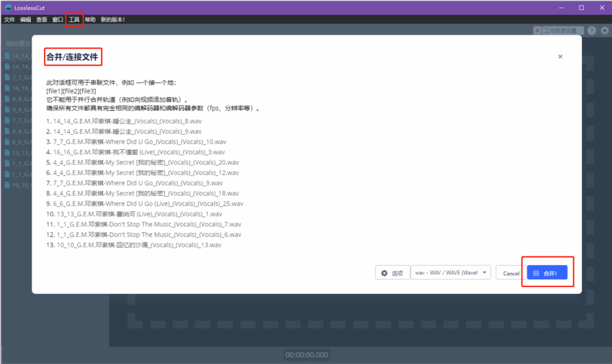This screenshot has width=612, height=364.
Task: Click the 合并! merge button
Action: (547, 273)
